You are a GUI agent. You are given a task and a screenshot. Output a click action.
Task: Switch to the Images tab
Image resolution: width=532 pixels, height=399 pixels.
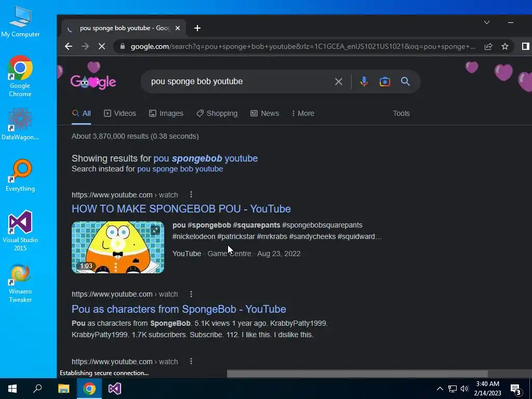[x=166, y=113]
